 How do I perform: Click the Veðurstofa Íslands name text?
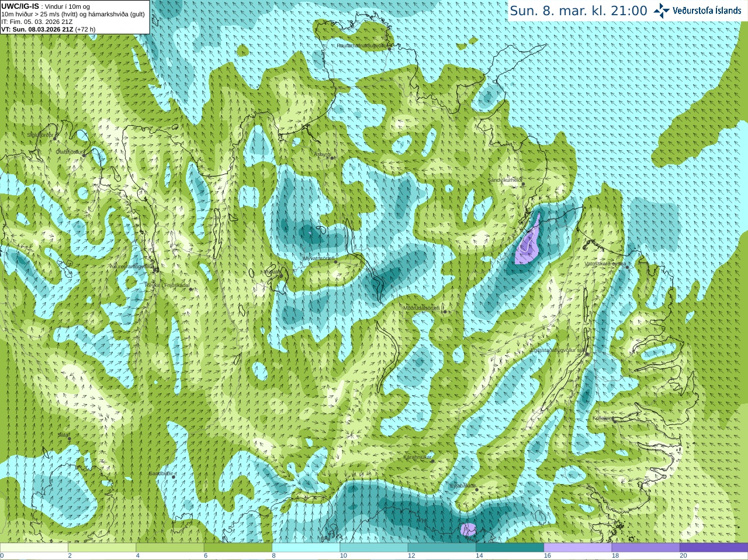pyautogui.click(x=707, y=11)
